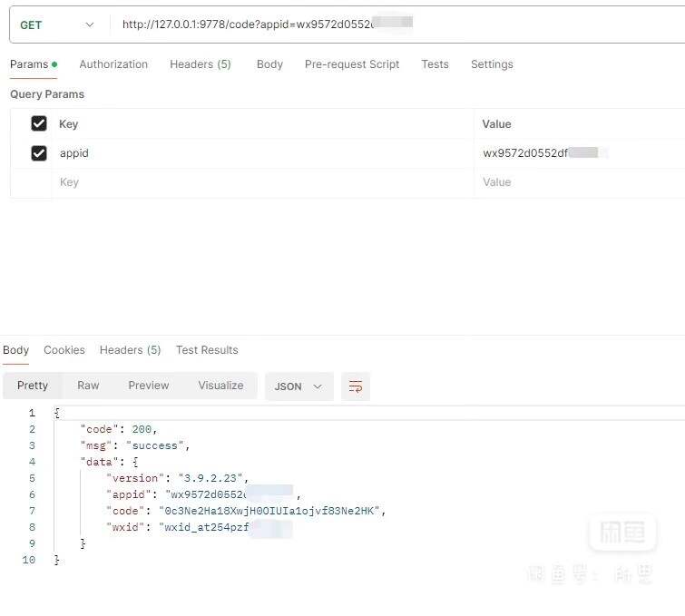Image resolution: width=685 pixels, height=616 pixels.
Task: Switch to the Authorization tab
Action: coord(113,64)
